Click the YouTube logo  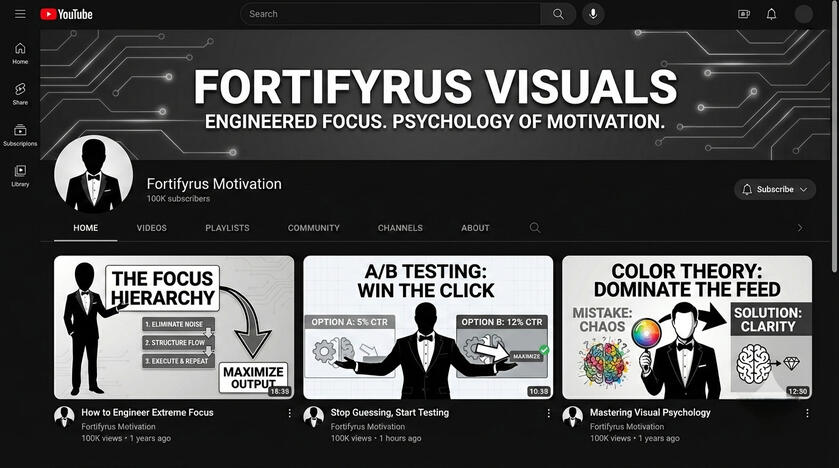66,14
